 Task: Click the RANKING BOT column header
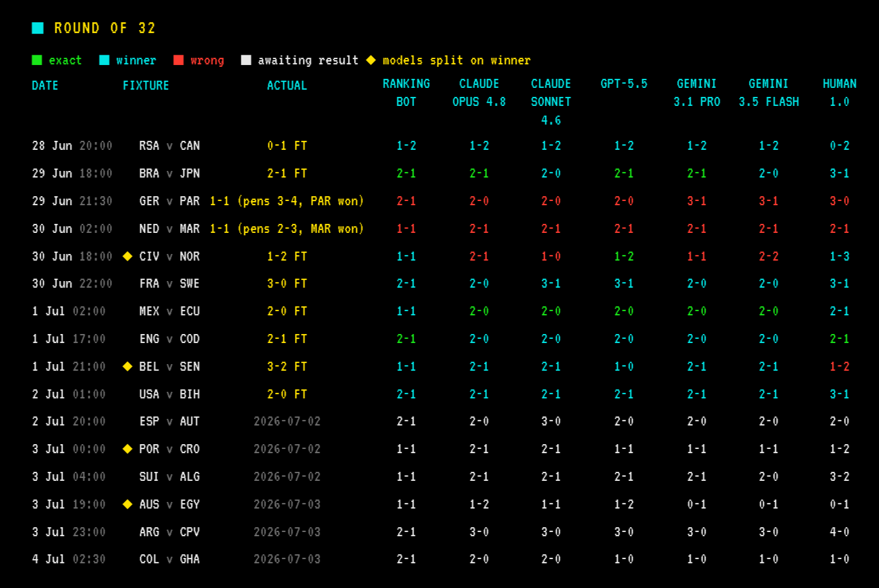click(x=406, y=93)
